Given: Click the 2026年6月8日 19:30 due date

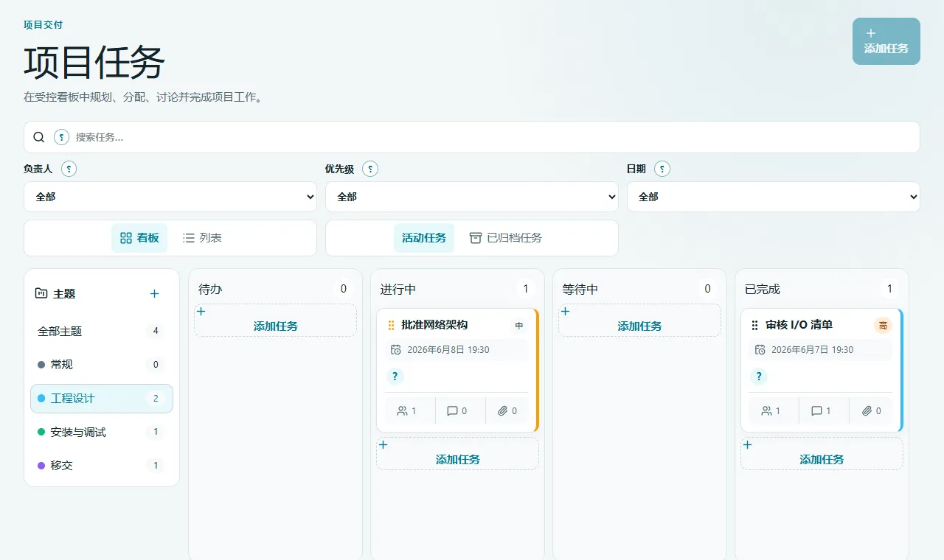Looking at the screenshot, I should point(448,350).
